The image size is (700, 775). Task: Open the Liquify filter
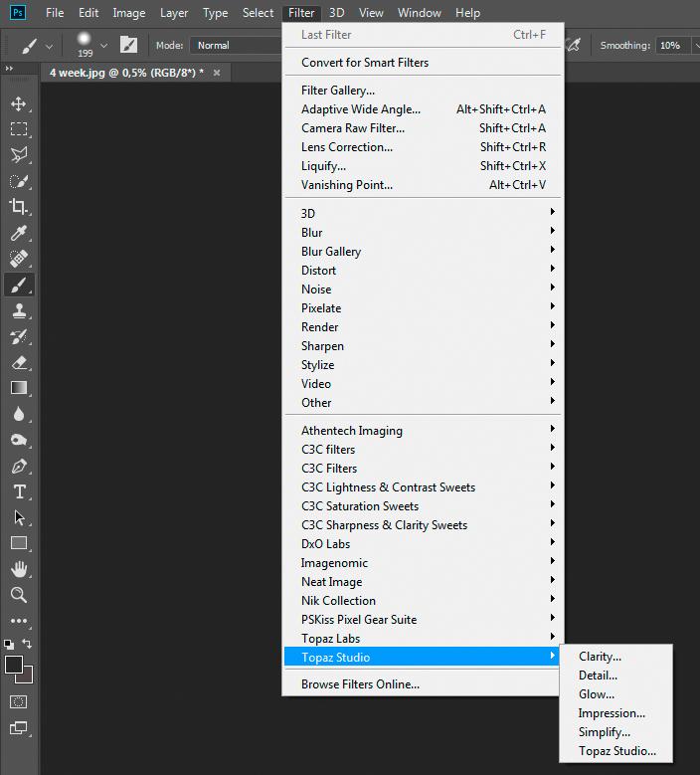click(x=423, y=166)
